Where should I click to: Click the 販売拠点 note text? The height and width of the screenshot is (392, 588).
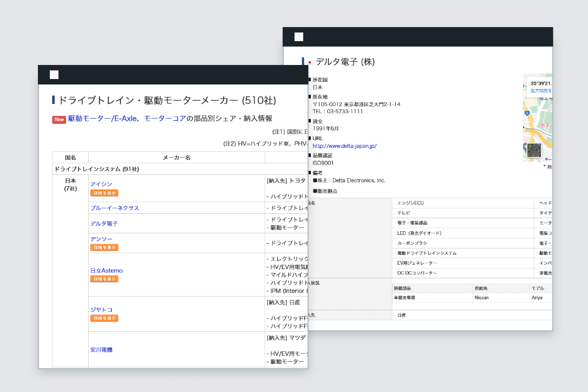click(325, 191)
